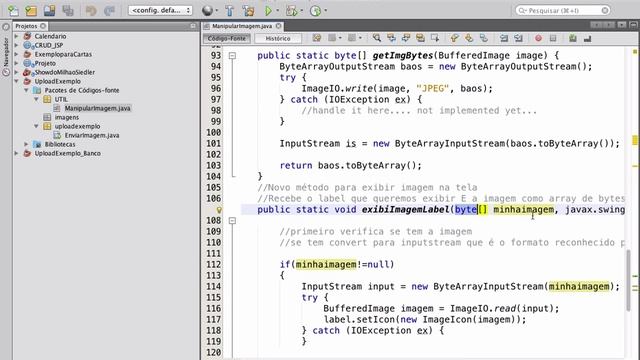
Task: Expand the ExemploparaCartas project node
Action: [17, 54]
